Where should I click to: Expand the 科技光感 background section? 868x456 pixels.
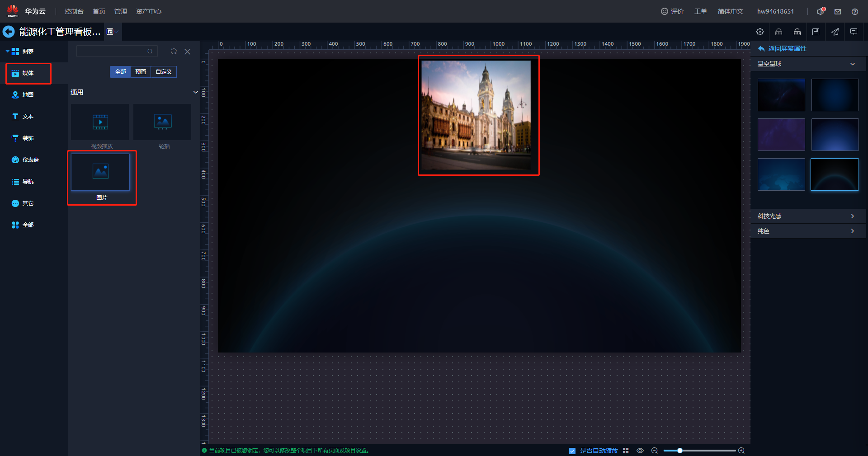[808, 216]
